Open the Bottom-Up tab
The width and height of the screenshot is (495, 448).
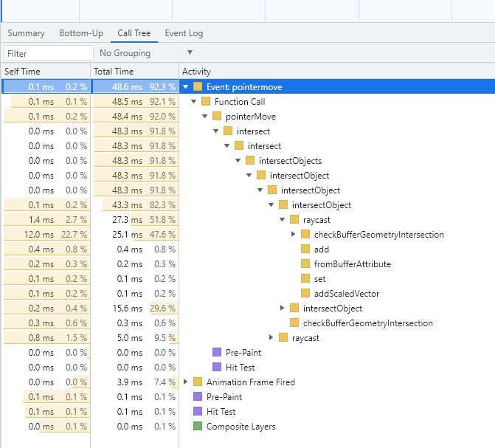pyautogui.click(x=83, y=33)
